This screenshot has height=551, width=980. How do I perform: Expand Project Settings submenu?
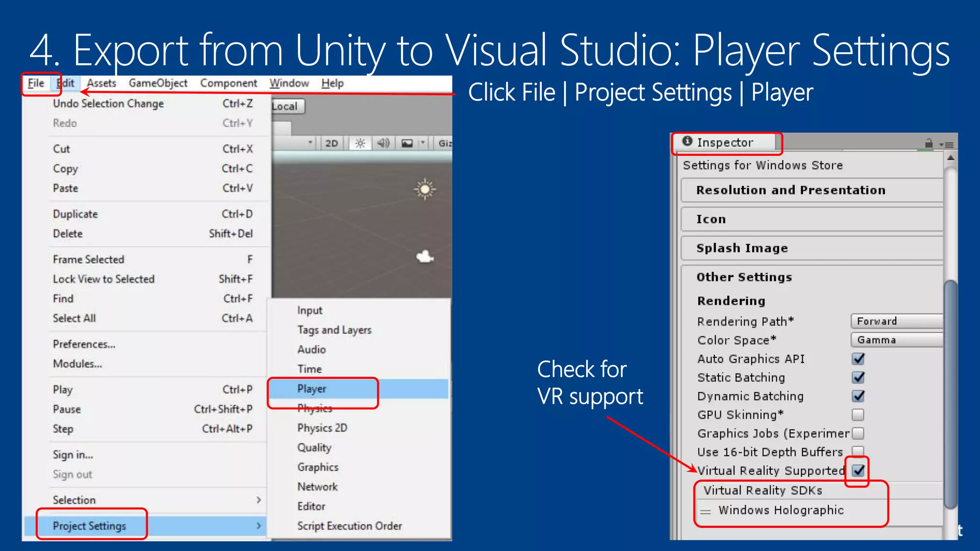(145, 526)
